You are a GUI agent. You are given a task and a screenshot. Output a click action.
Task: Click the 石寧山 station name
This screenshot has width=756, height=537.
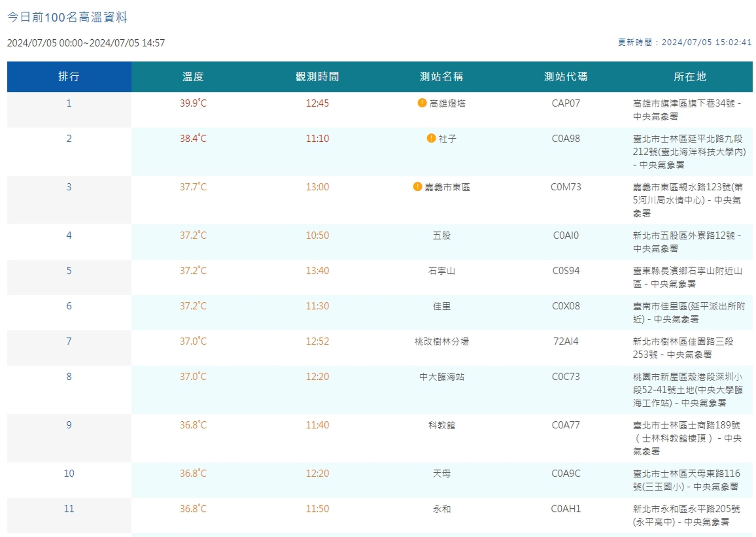[x=441, y=271]
